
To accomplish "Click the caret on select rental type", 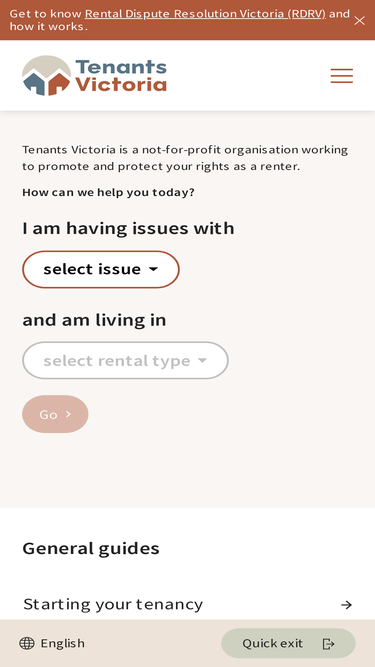I will [x=202, y=360].
